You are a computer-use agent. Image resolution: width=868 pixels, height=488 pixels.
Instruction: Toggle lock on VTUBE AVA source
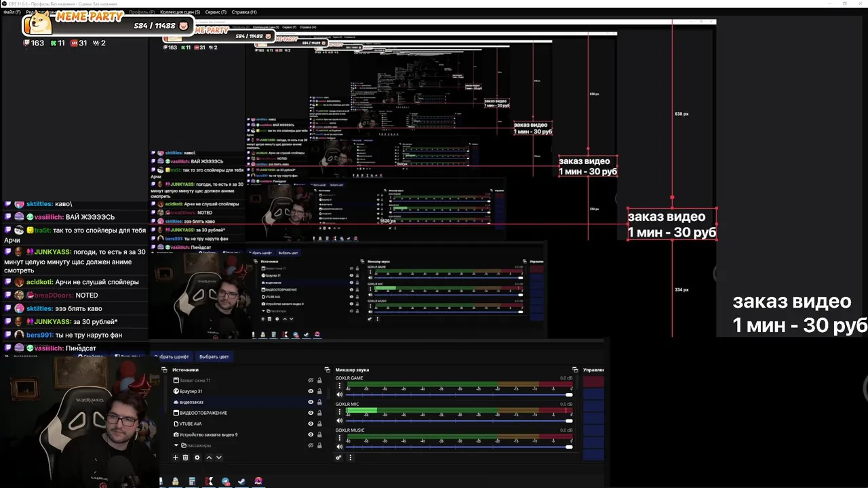click(319, 424)
